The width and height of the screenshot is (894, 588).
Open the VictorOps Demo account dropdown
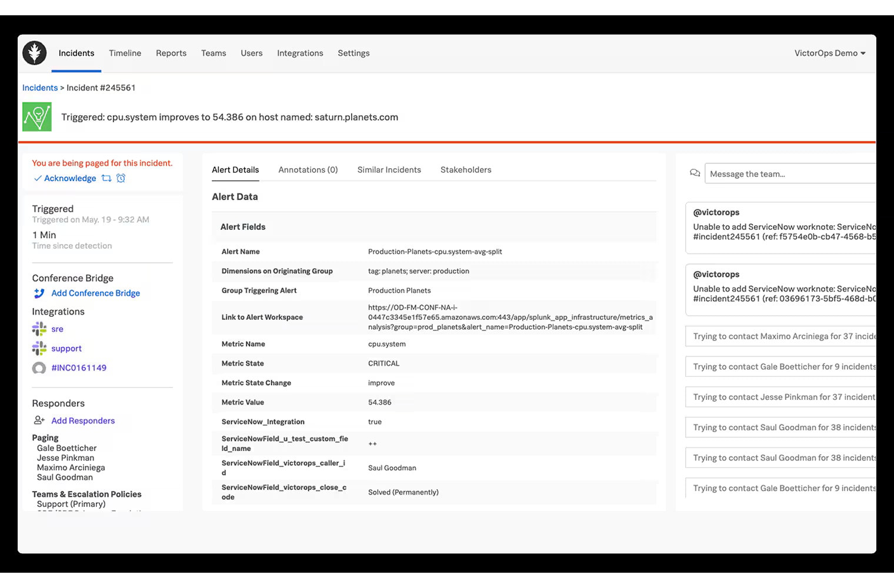point(830,53)
